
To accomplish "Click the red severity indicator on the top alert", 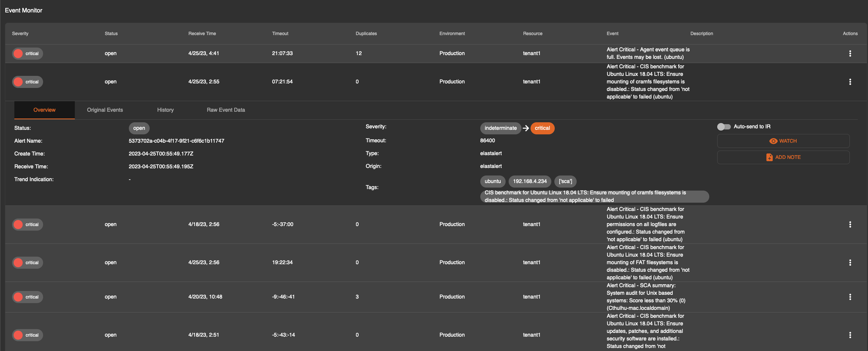I will (x=18, y=53).
